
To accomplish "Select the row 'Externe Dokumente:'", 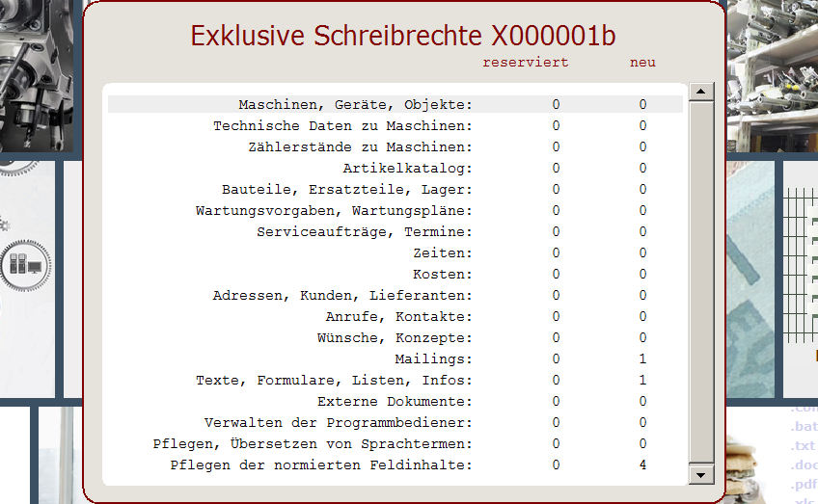I will pyautogui.click(x=395, y=401).
